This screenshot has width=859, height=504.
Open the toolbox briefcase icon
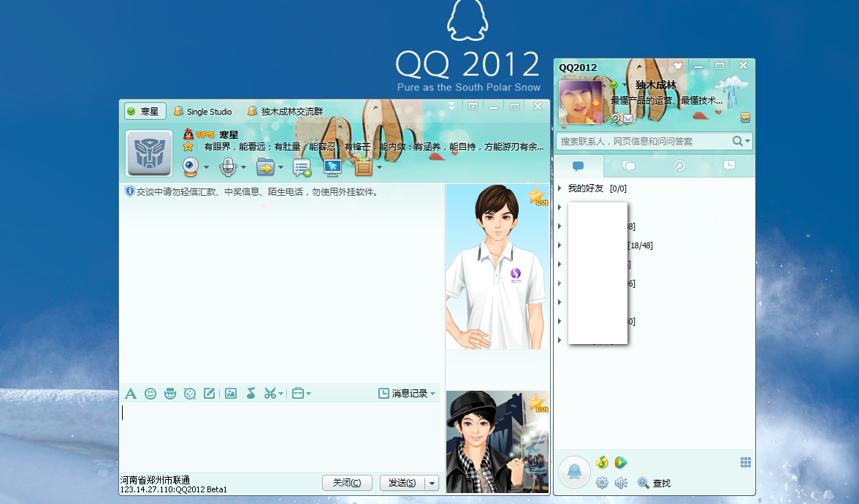pyautogui.click(x=298, y=393)
